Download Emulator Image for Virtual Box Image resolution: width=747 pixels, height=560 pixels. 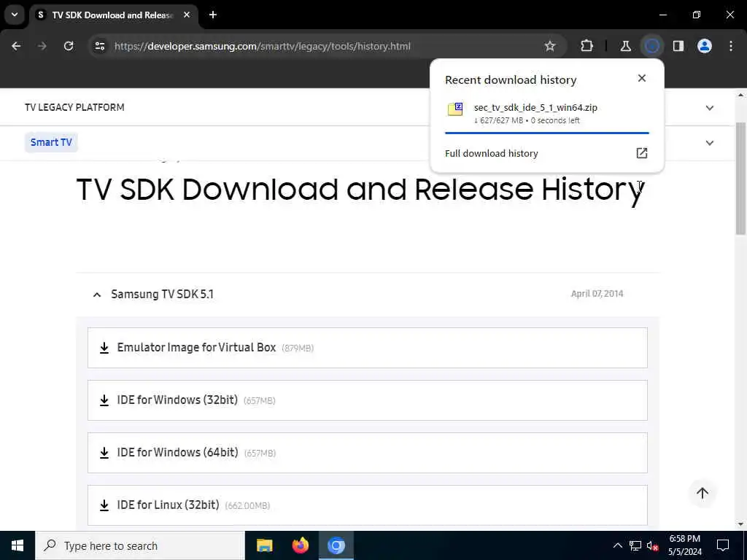click(368, 348)
